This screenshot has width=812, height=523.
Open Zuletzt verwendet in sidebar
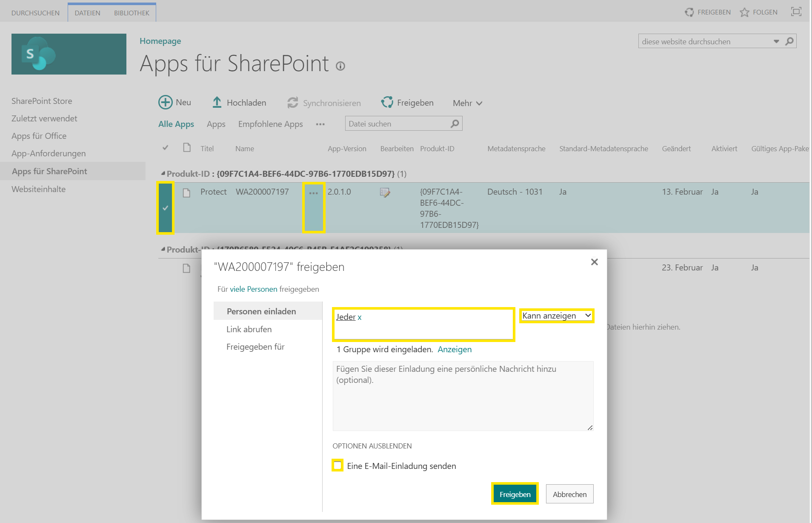point(44,118)
